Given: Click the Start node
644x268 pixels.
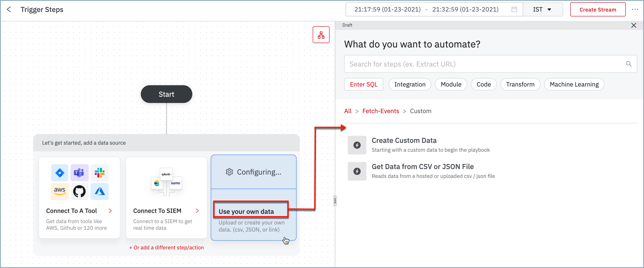Looking at the screenshot, I should pos(167,94).
